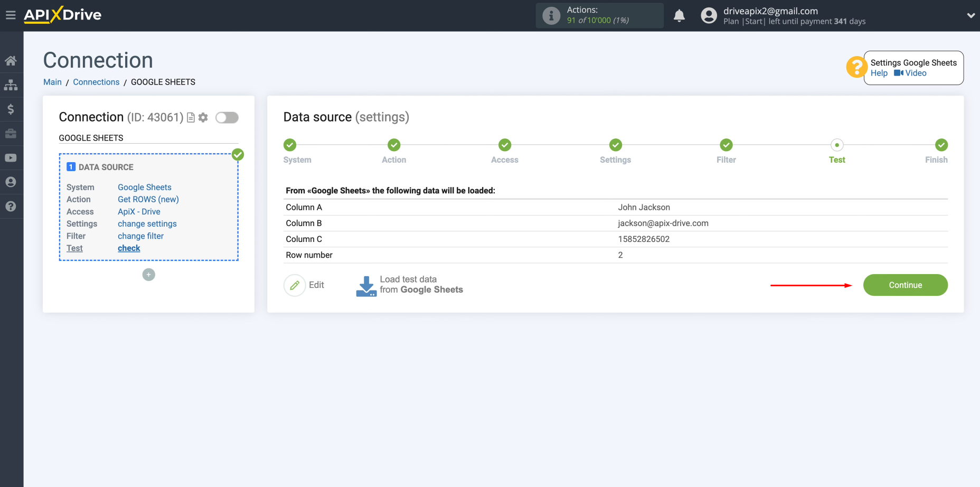Click the check link next to Test
Screen dimensions: 980x487
128,248
